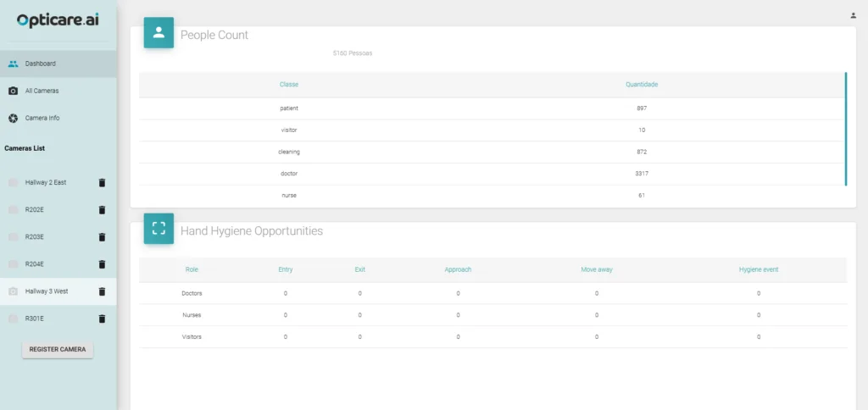The image size is (868, 410).
Task: Click the visitor class row
Action: 492,130
